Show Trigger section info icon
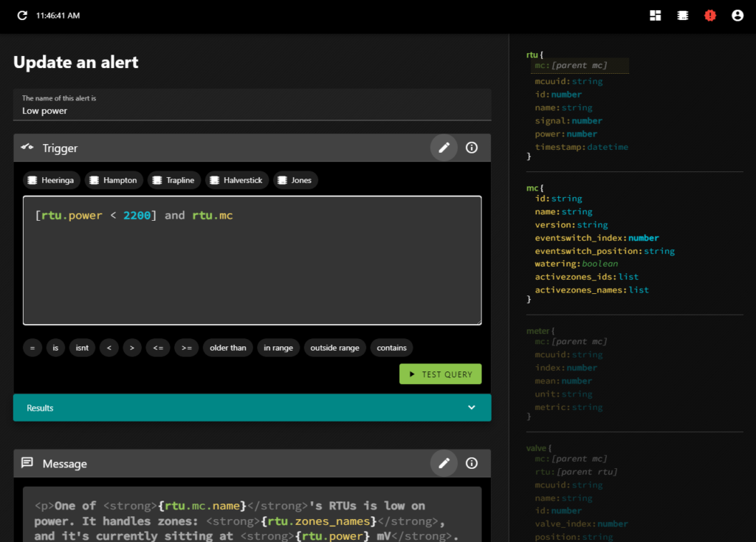Image resolution: width=756 pixels, height=542 pixels. tap(472, 148)
